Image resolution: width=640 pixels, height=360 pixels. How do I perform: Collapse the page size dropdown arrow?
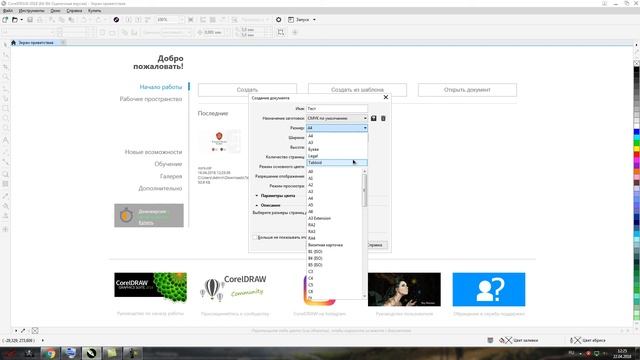[x=365, y=128]
